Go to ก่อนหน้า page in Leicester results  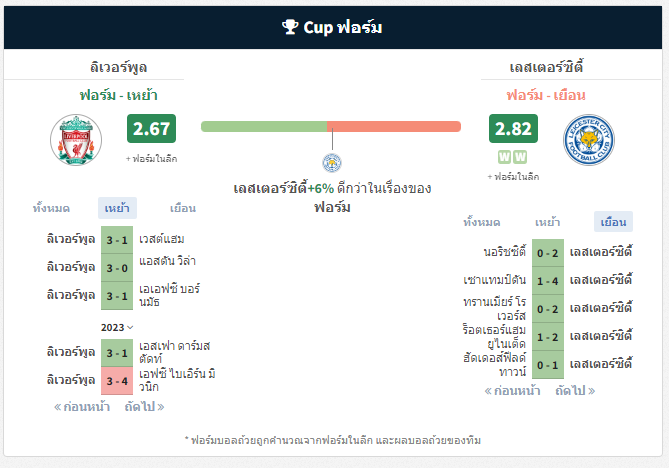pyautogui.click(x=512, y=391)
